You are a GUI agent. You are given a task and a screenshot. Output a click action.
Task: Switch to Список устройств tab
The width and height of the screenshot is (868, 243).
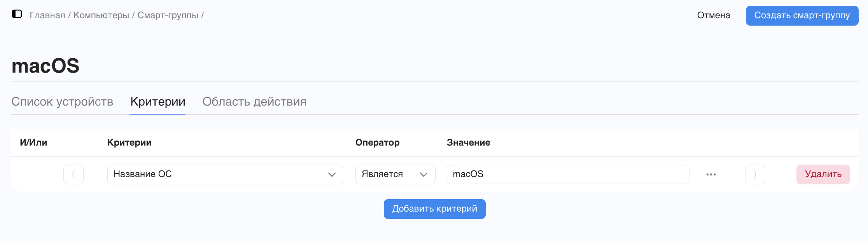62,102
